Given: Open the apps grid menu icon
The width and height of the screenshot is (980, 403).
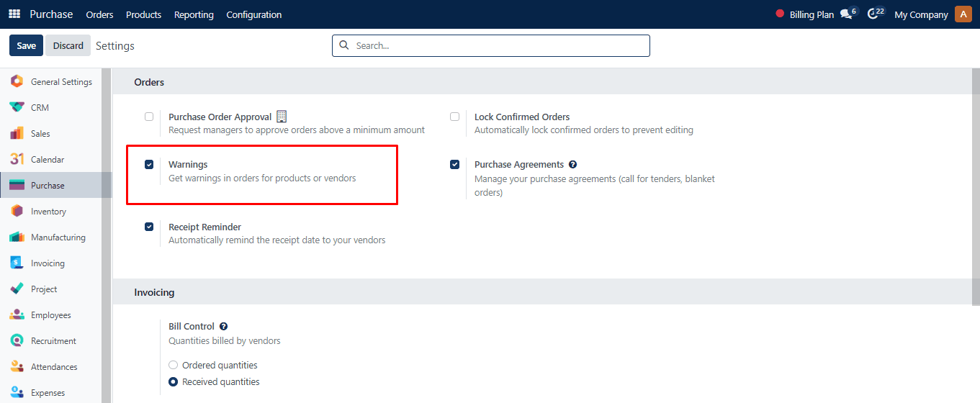Looking at the screenshot, I should click(x=14, y=14).
